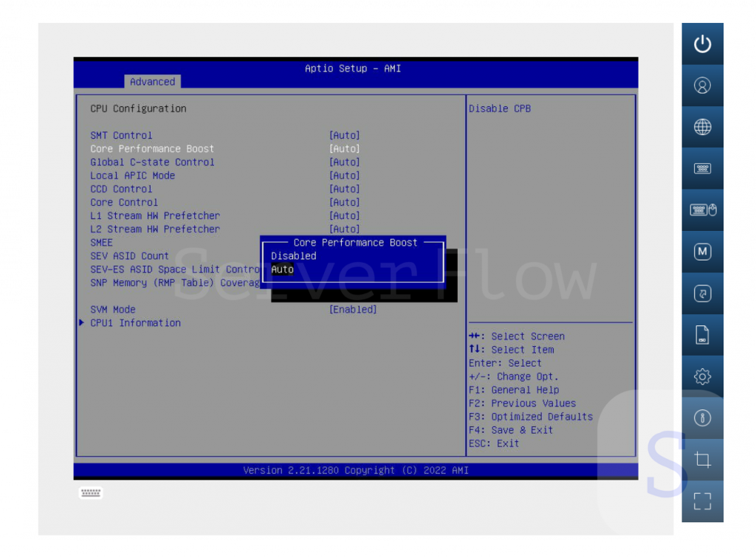Click the virtual media file icon

coord(702,335)
